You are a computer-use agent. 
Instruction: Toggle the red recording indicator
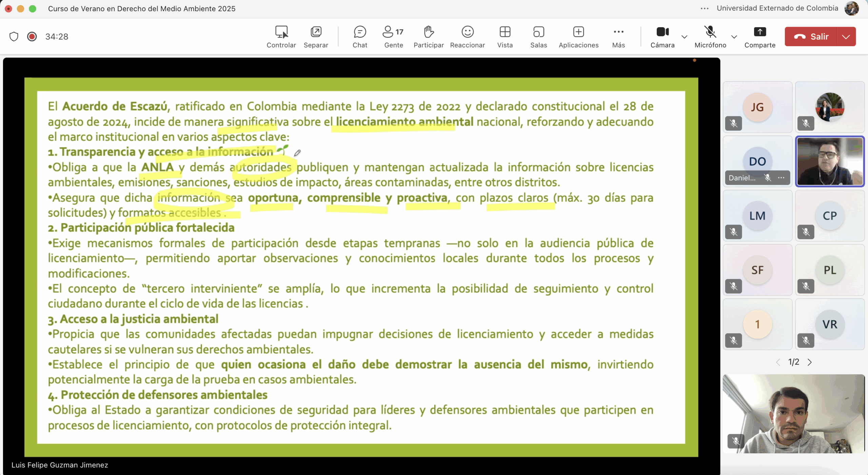[32, 36]
